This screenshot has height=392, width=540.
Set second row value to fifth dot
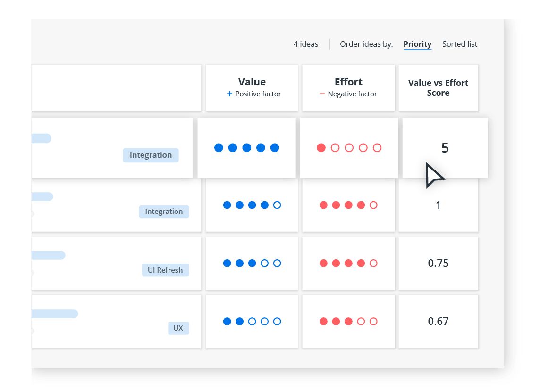click(277, 205)
